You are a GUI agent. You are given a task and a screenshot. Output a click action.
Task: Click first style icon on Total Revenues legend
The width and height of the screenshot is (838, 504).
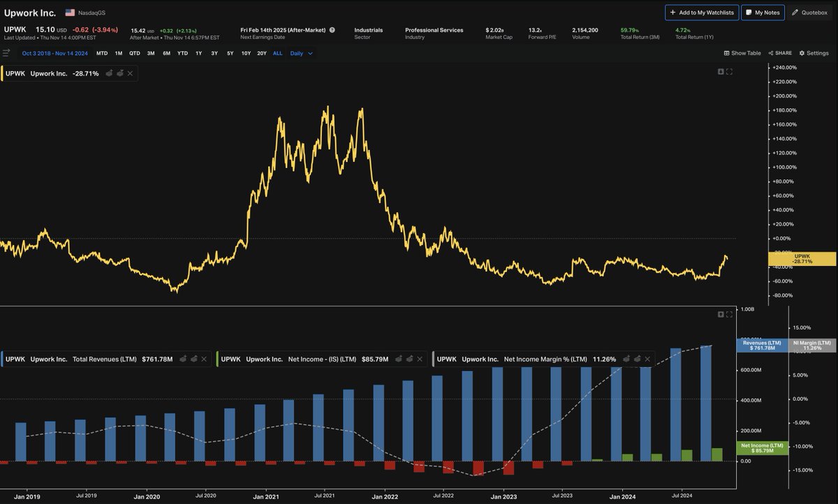tap(183, 359)
